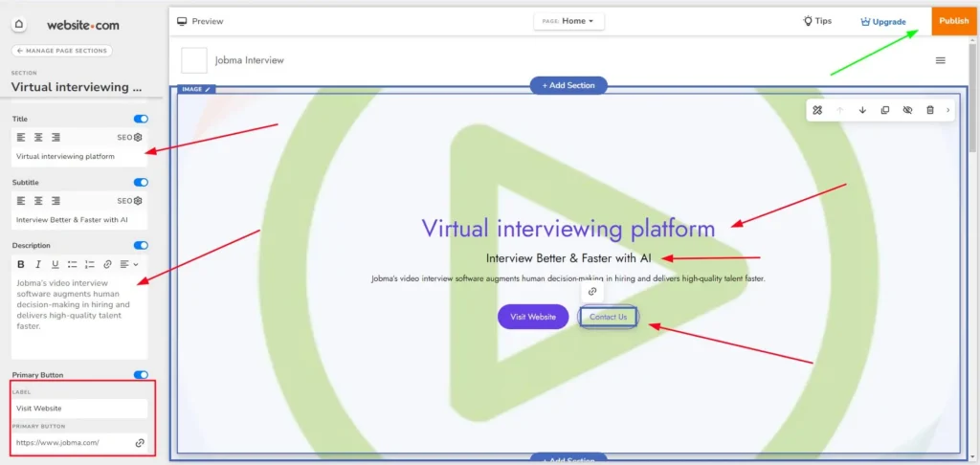Align the Title text left
The image size is (980, 465).
[21, 138]
